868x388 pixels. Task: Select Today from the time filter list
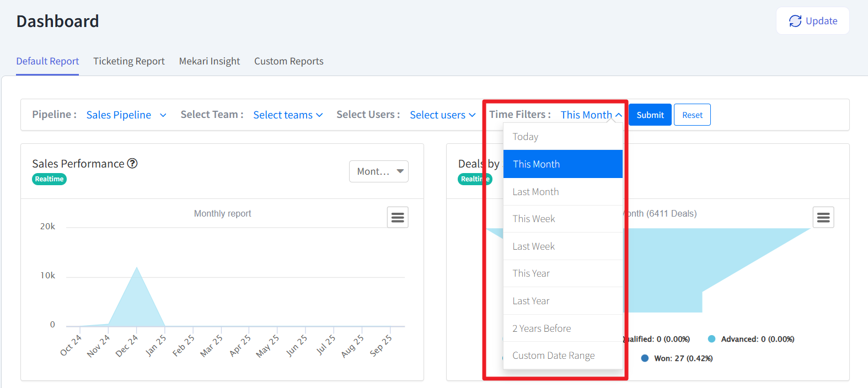pos(562,137)
